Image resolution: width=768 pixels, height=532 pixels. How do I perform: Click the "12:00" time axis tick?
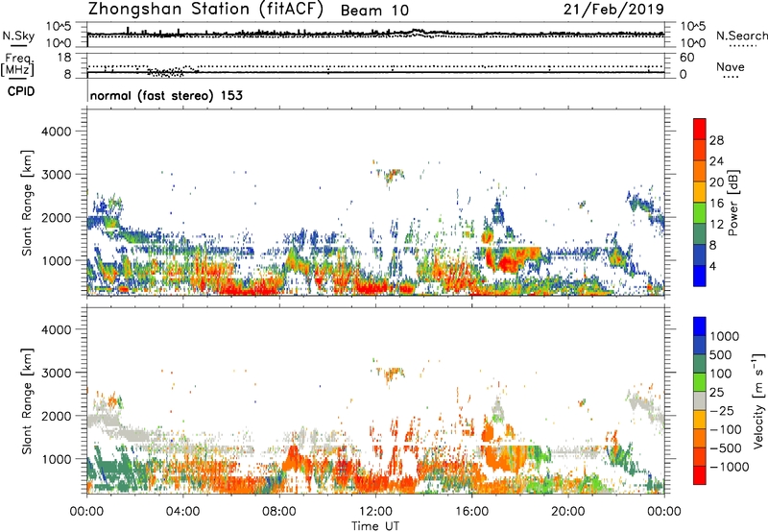(x=375, y=512)
